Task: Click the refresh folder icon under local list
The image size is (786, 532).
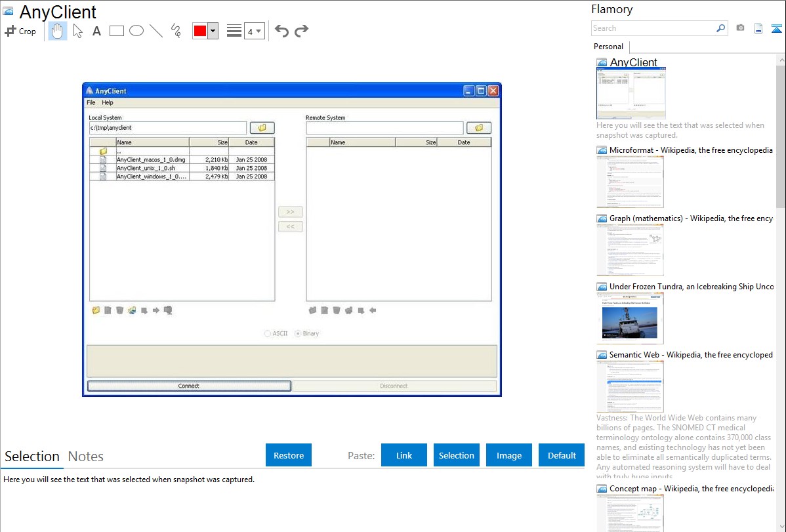Action: [x=132, y=310]
